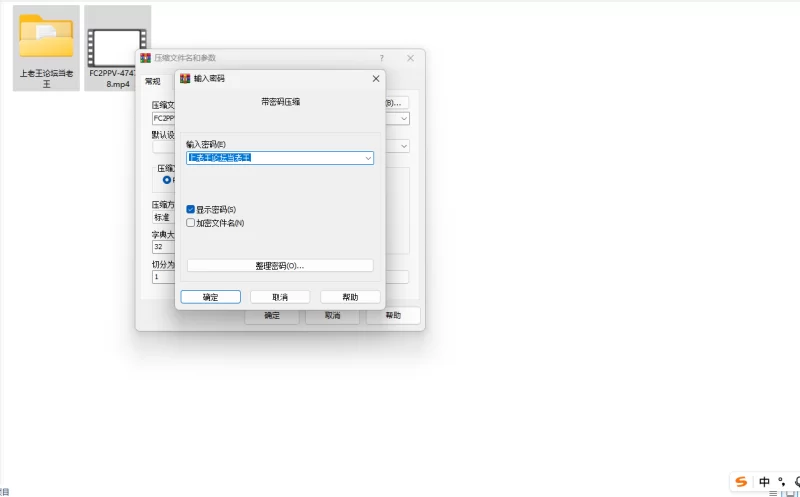Confirm password with 确定 in 输入密码 dialog
Image resolution: width=800 pixels, height=497 pixels.
[211, 297]
